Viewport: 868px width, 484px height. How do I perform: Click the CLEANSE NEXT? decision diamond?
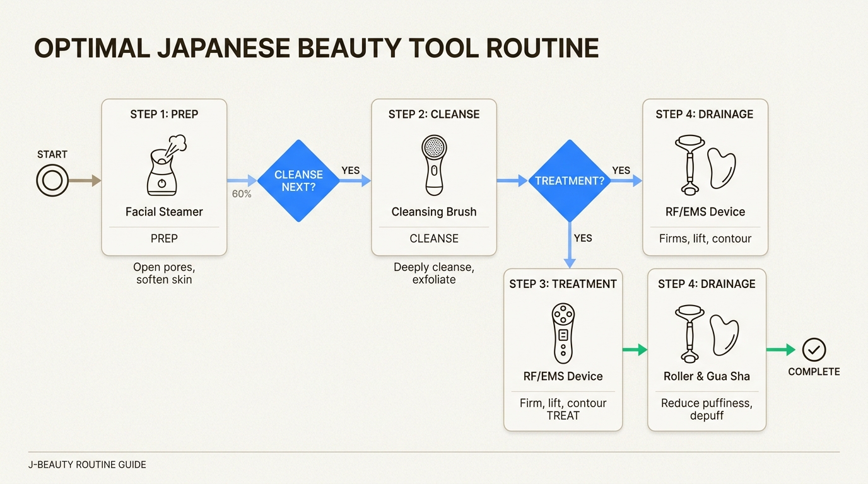coord(298,181)
